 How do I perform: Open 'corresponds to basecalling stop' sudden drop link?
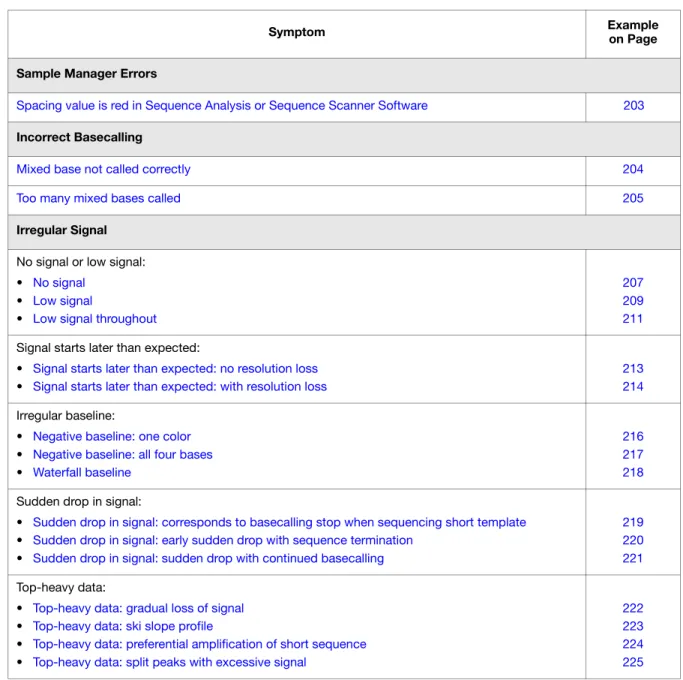pos(279,522)
